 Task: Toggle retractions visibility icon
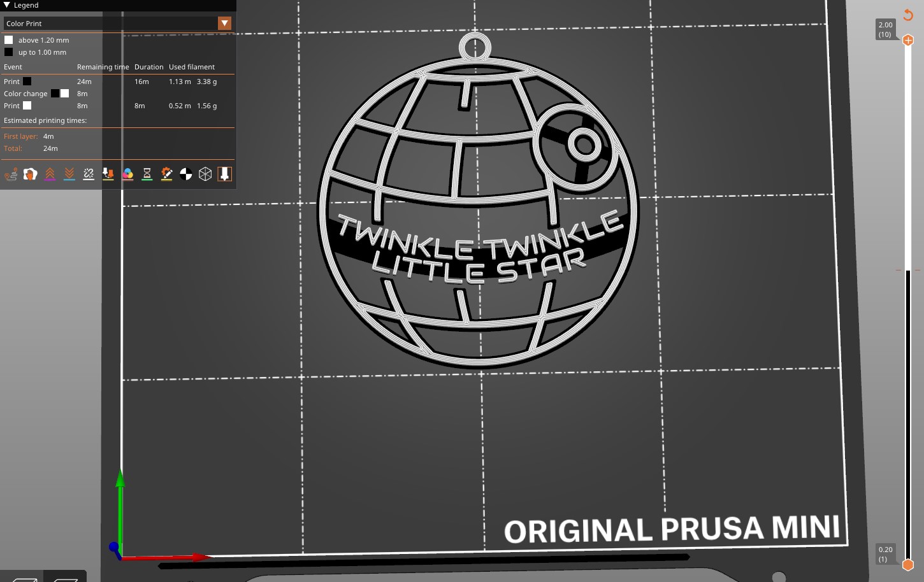point(50,174)
